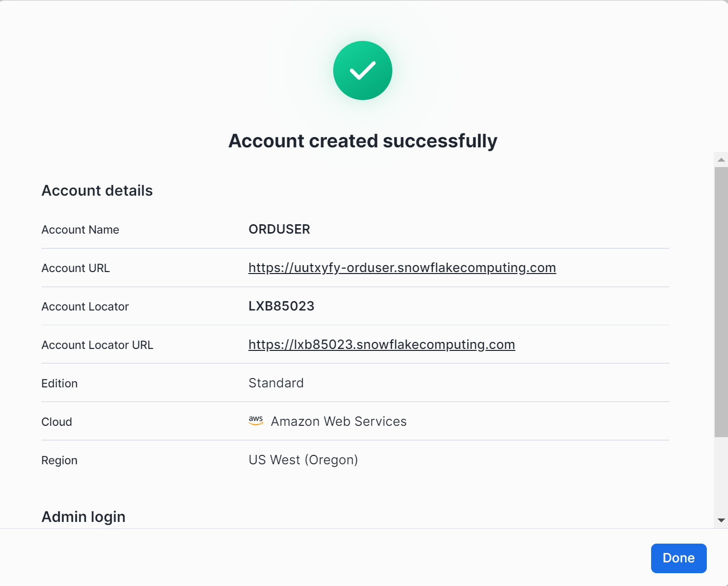Click the Account details section heading
This screenshot has height=586, width=728.
point(97,191)
